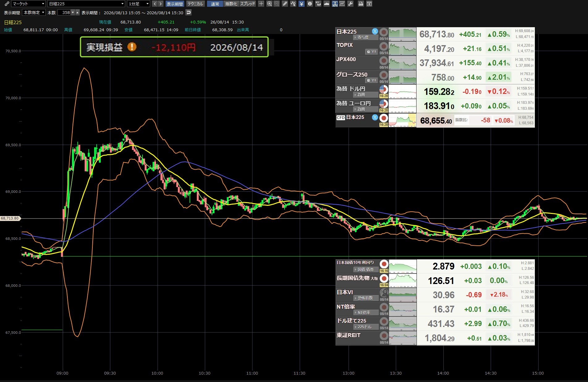This screenshot has width=588, height=382.
Task: Open the wrench settings tool
Action: pyautogui.click(x=350, y=4)
